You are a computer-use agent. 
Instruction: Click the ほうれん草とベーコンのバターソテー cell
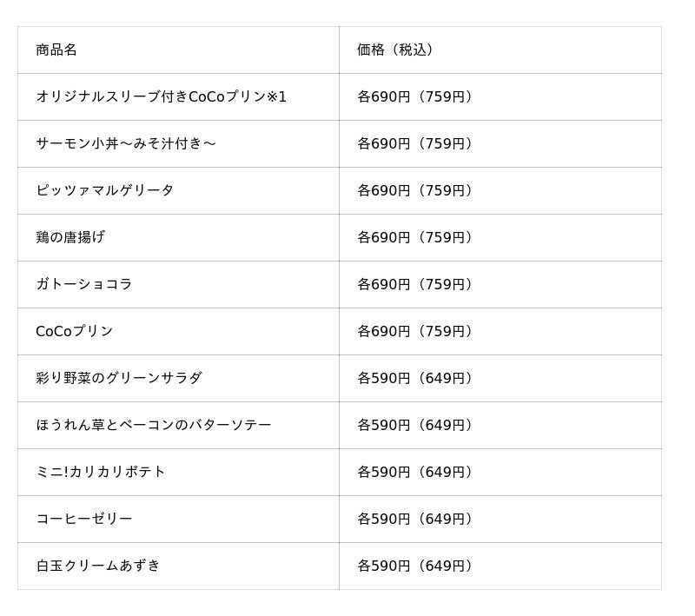154,426
